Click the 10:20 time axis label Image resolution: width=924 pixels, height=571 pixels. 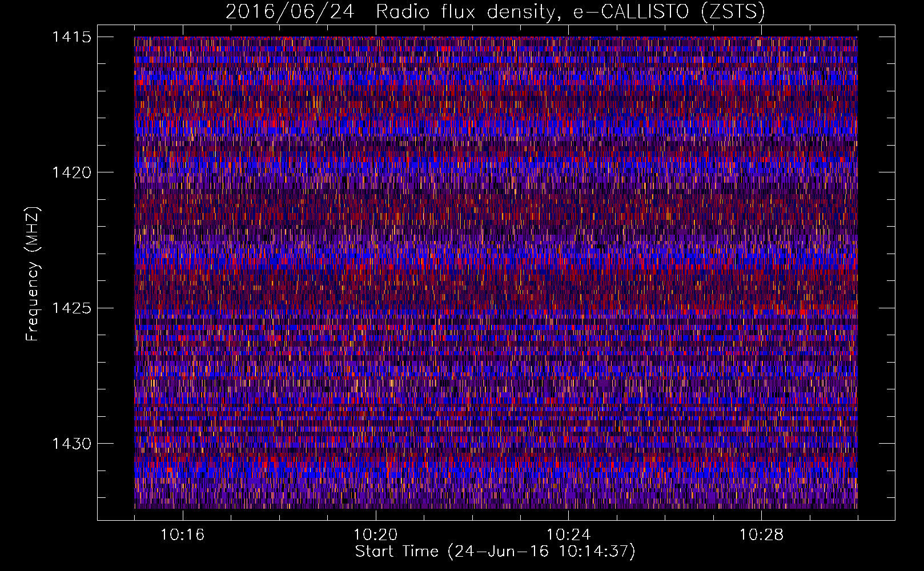point(375,535)
